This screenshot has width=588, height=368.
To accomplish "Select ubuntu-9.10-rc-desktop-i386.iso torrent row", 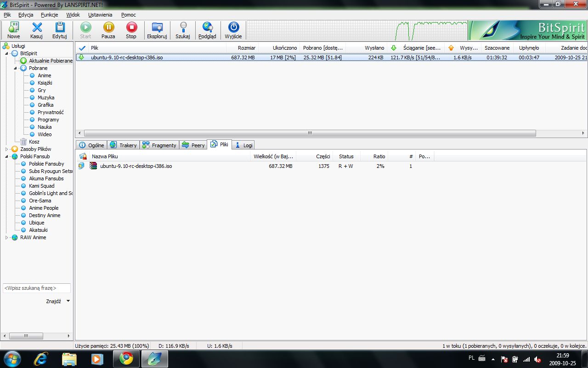I will (x=331, y=57).
